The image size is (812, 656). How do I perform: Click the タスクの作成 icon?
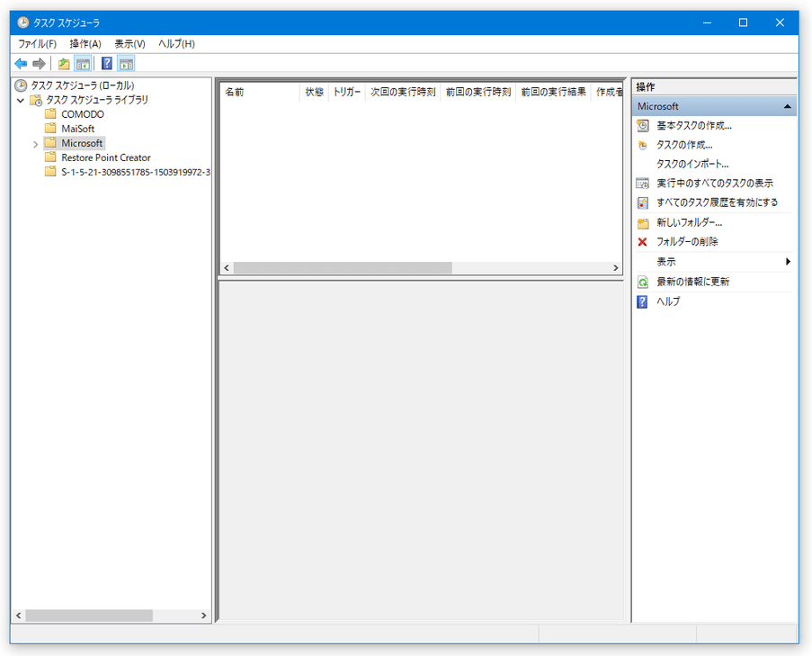coord(643,145)
